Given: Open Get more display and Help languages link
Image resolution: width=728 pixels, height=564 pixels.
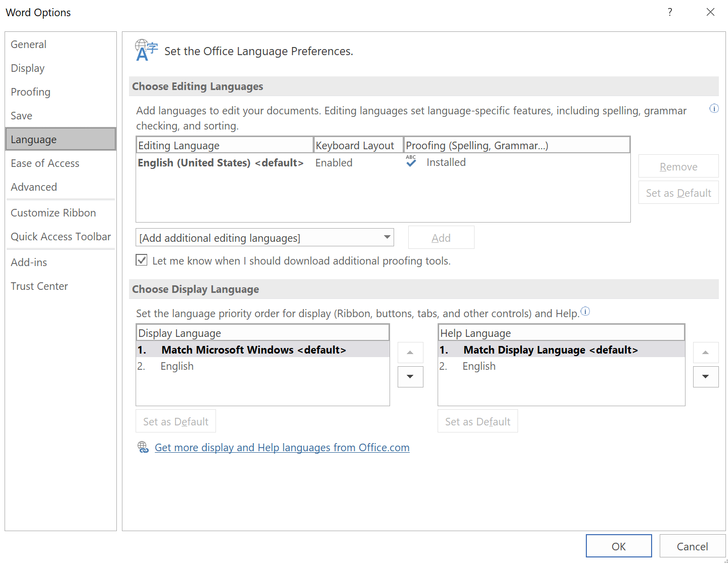Looking at the screenshot, I should 282,448.
